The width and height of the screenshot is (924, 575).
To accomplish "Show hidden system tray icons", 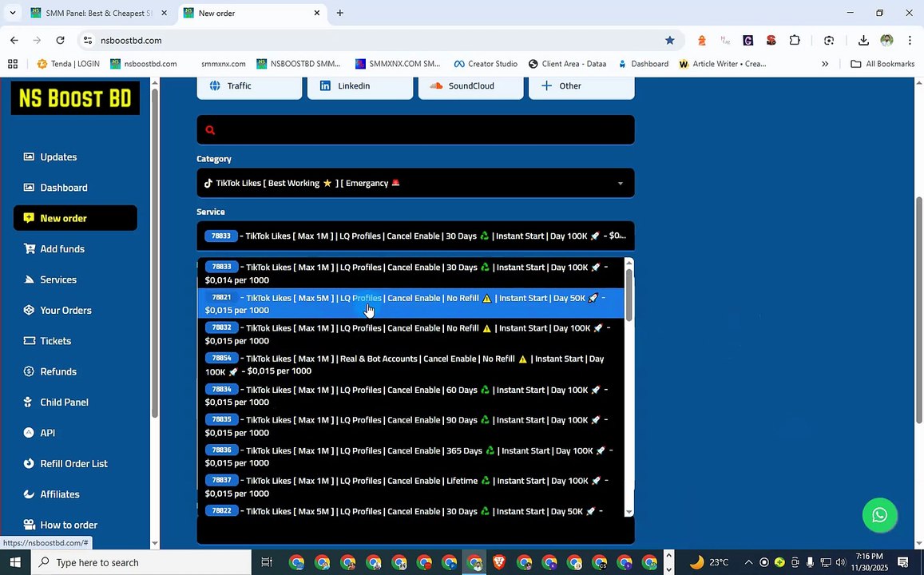I will (x=748, y=562).
